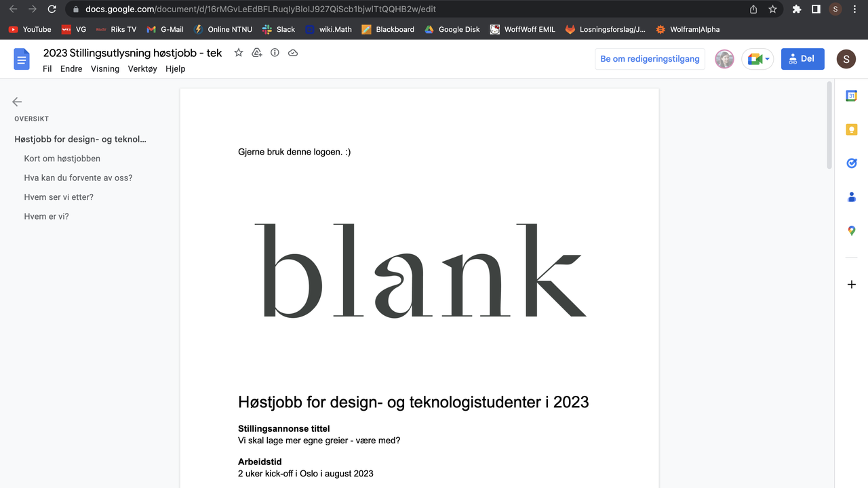The image size is (868, 488).
Task: Check the cloud document status icon
Action: [293, 53]
